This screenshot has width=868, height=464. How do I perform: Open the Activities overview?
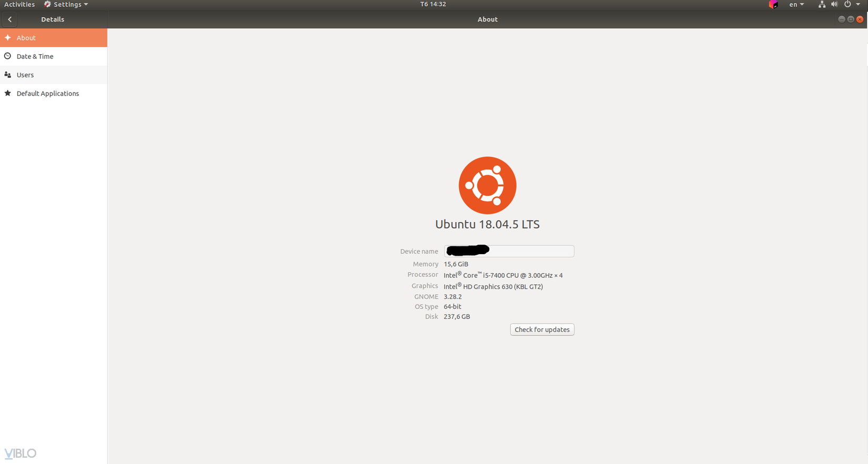click(19, 4)
